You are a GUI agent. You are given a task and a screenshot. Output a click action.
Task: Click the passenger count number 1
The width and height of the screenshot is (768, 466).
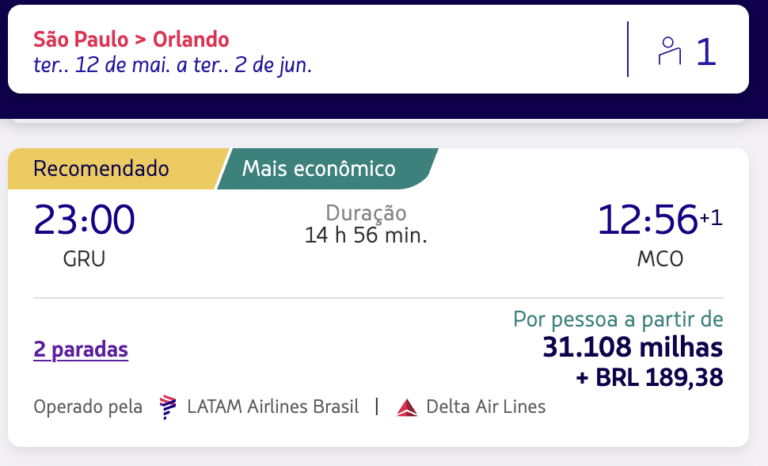coord(706,51)
